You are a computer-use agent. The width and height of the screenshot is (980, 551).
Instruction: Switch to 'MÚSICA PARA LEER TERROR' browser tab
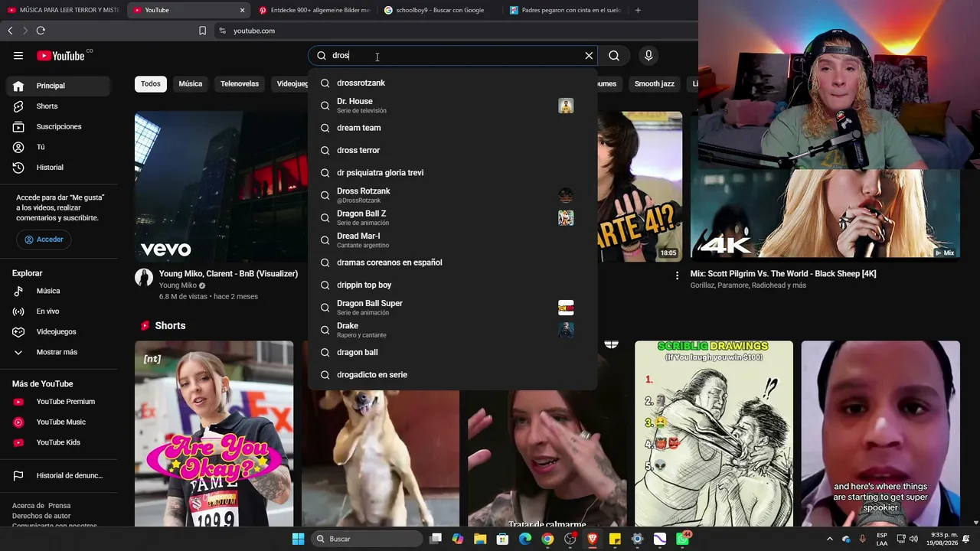pos(63,10)
